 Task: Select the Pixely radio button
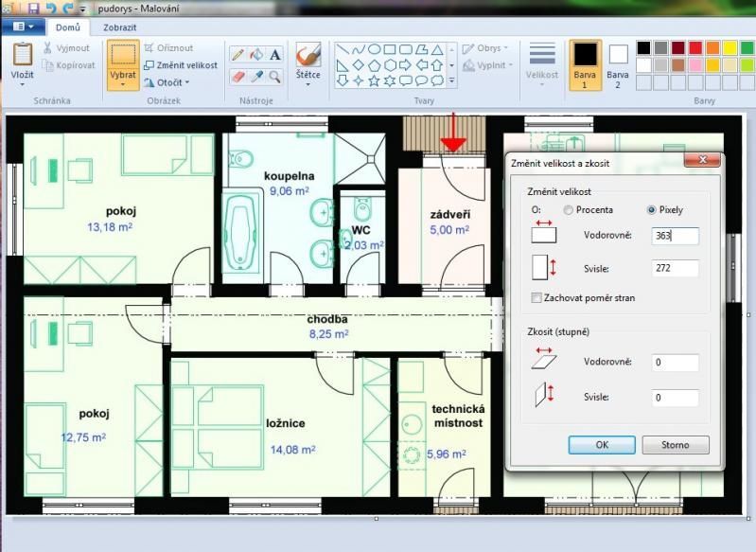pyautogui.click(x=651, y=210)
